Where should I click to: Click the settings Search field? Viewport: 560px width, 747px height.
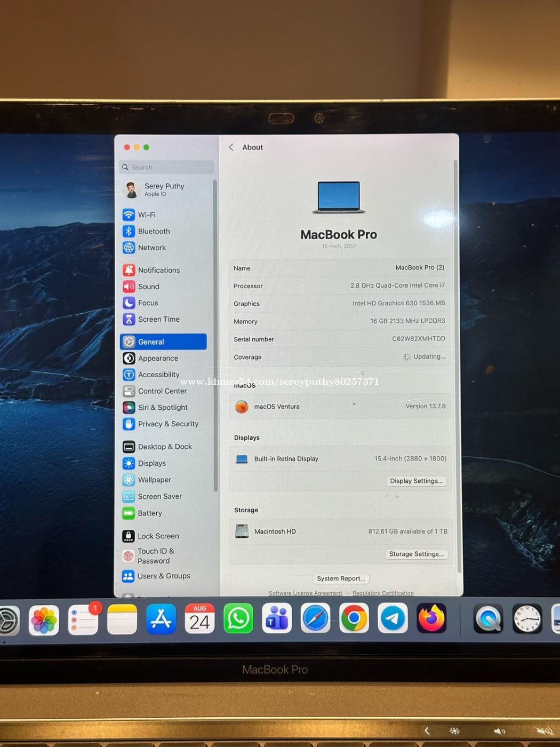tap(167, 168)
